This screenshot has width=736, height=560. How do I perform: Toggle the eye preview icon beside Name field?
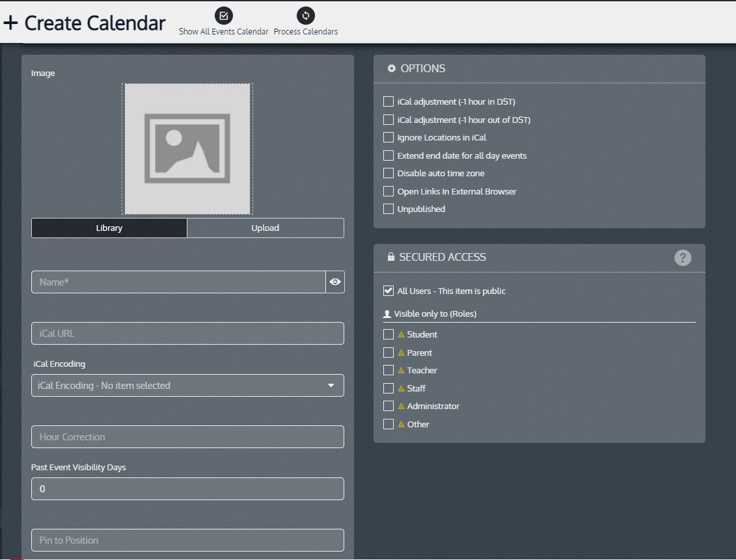tap(335, 282)
